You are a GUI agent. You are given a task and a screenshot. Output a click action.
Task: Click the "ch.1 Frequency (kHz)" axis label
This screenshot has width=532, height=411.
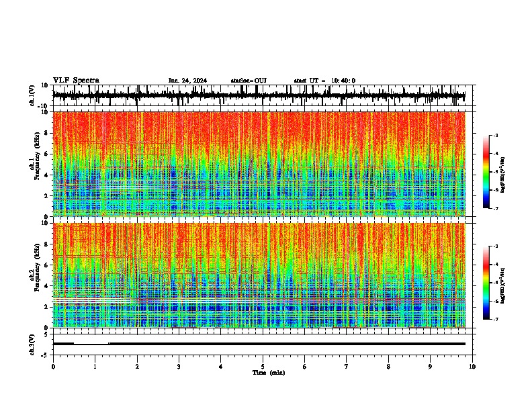pos(35,157)
